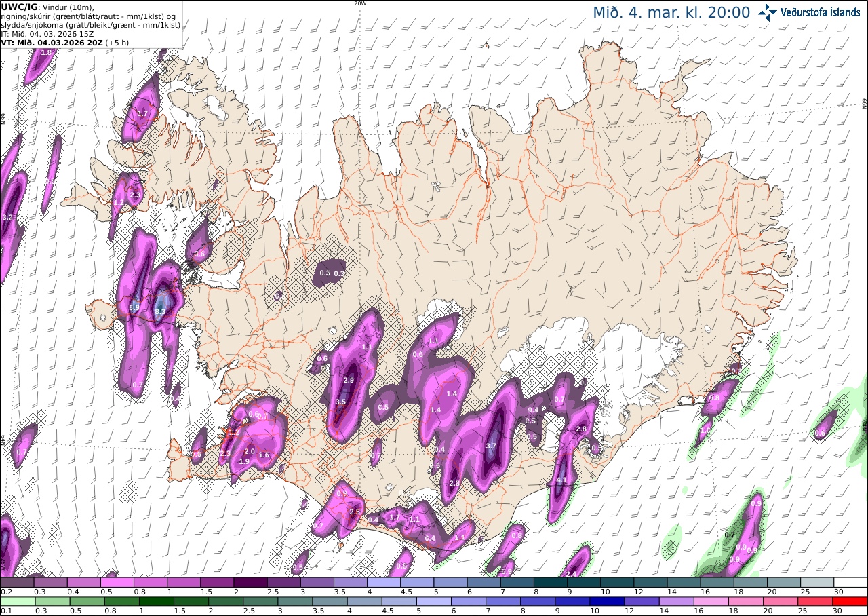Pick the 30 white swatch in upper legend row
The height and width of the screenshot is (616, 868).
tap(851, 582)
